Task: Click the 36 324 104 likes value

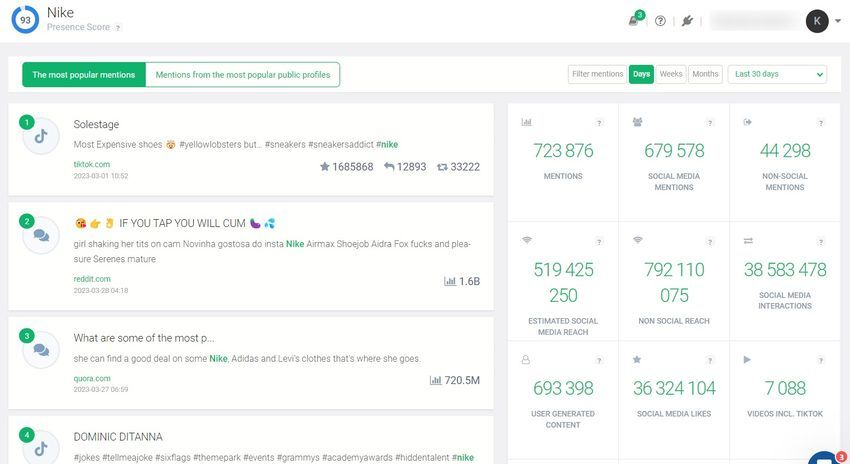Action: (x=674, y=388)
